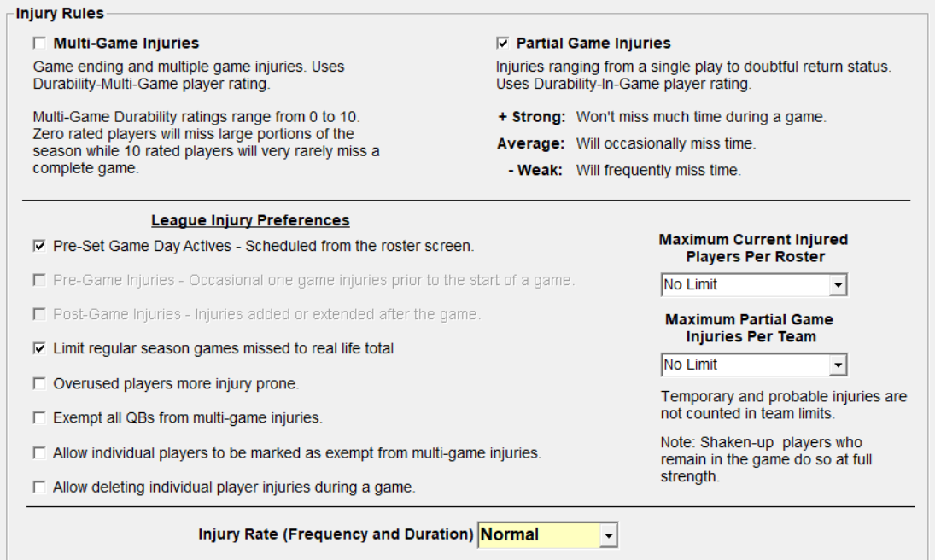The height and width of the screenshot is (560, 935).
Task: Open the Injury Rate dropdown showing Normal
Action: pyautogui.click(x=607, y=535)
